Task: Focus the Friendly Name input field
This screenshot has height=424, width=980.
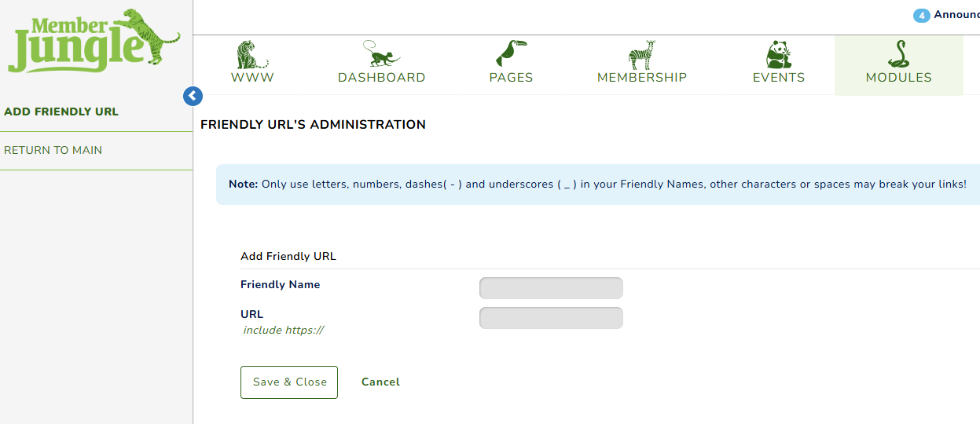Action: [551, 288]
